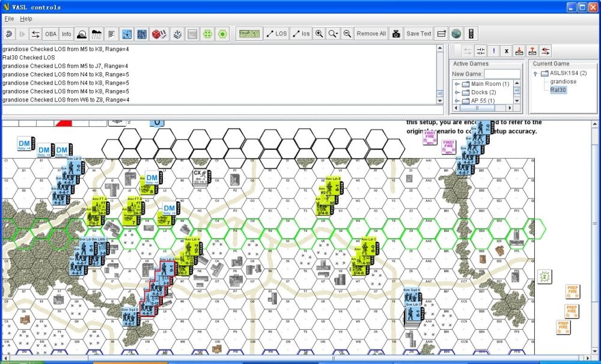601x364 pixels.
Task: Select the Amr Ldr C 8-0 counter
Action: (370, 247)
